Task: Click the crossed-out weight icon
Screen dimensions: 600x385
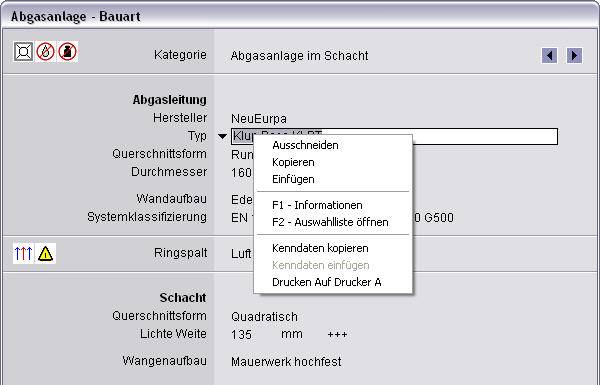Action: [x=68, y=52]
